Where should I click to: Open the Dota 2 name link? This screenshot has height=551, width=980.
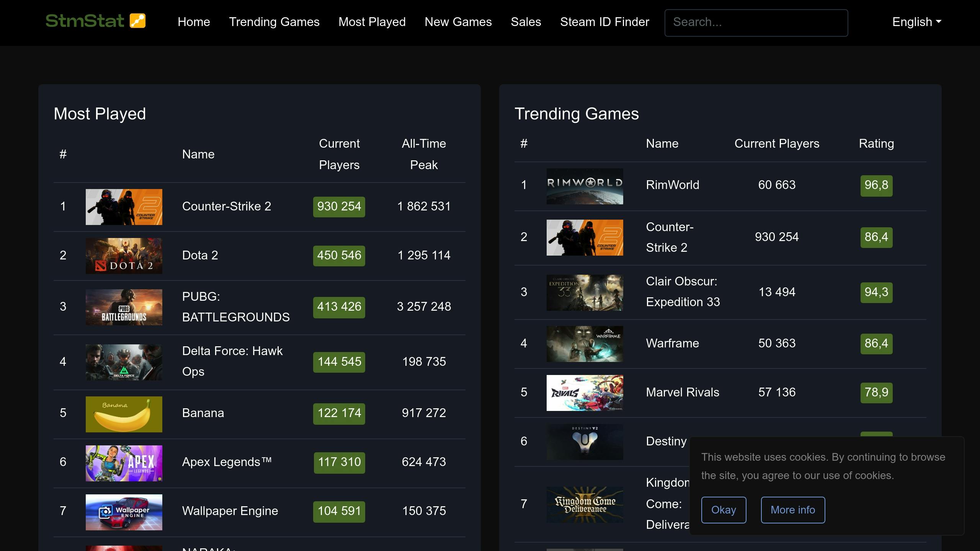pos(200,255)
